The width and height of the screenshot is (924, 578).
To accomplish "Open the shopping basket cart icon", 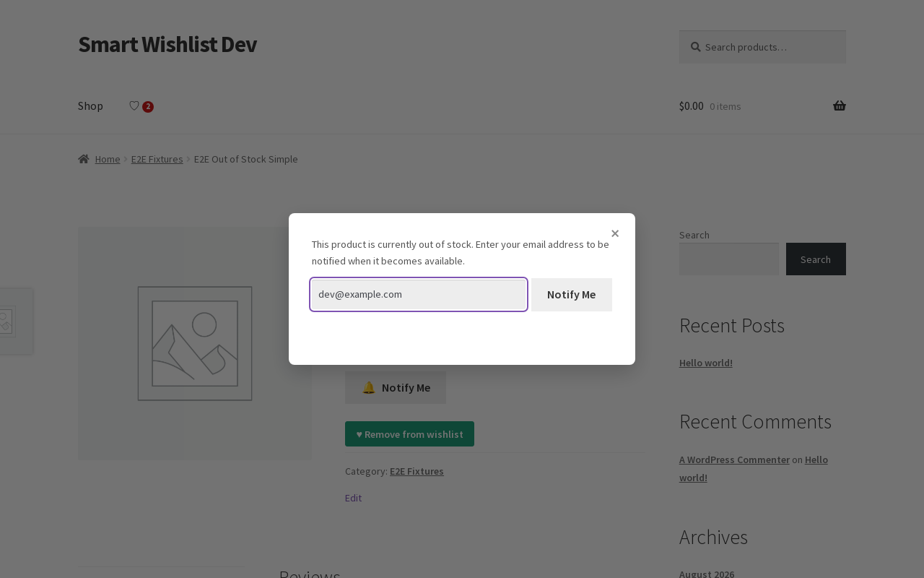I will (840, 106).
